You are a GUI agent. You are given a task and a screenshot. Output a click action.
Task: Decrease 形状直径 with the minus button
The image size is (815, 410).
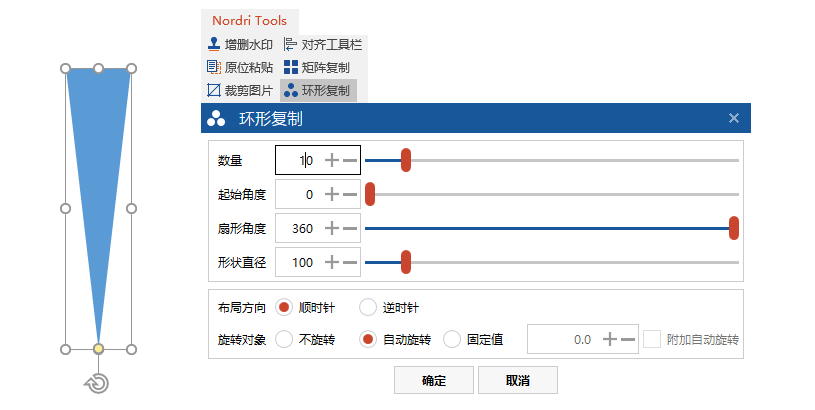pos(350,262)
